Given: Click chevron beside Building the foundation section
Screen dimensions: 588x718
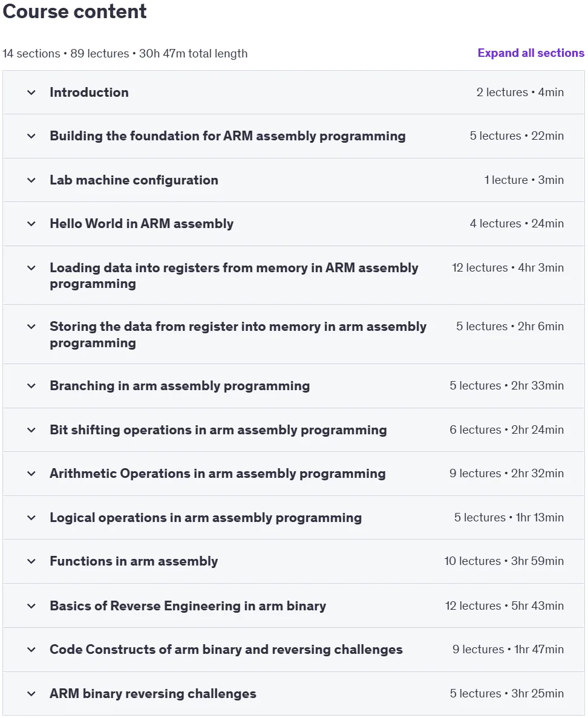Looking at the screenshot, I should point(31,136).
